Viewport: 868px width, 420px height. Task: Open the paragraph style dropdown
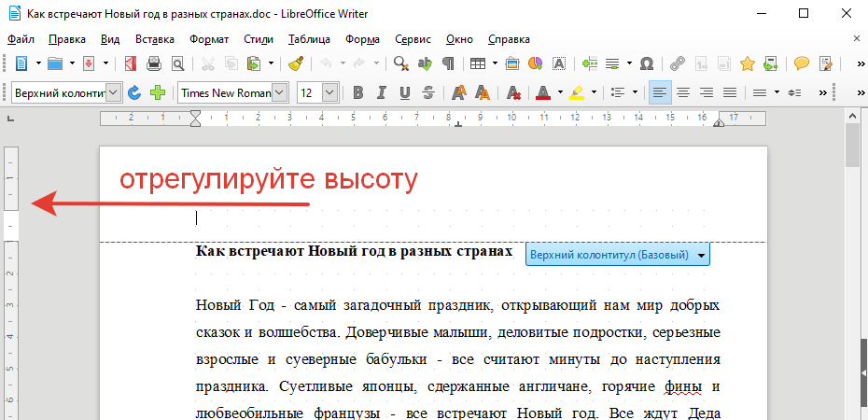[114, 92]
